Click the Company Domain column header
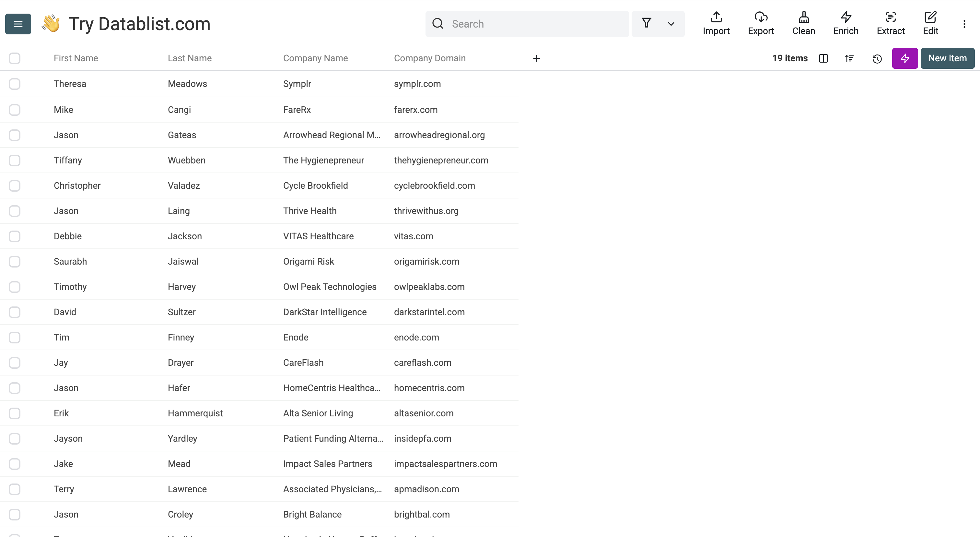 429,58
